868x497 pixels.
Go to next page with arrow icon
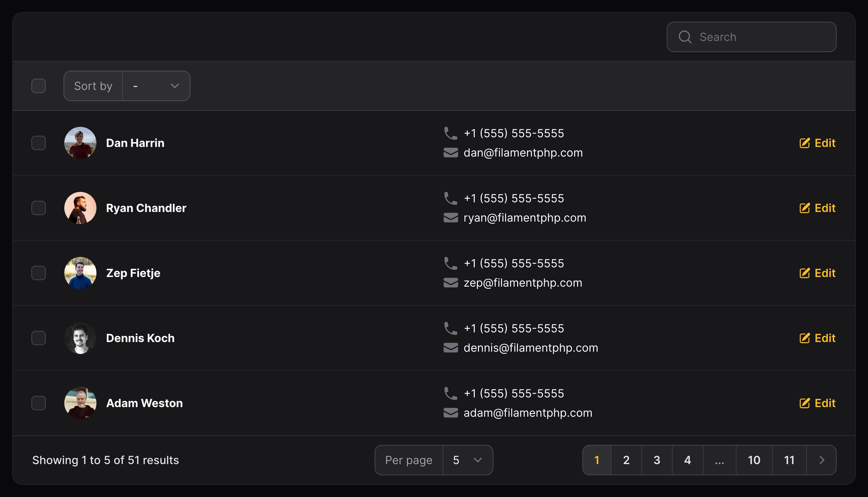822,460
